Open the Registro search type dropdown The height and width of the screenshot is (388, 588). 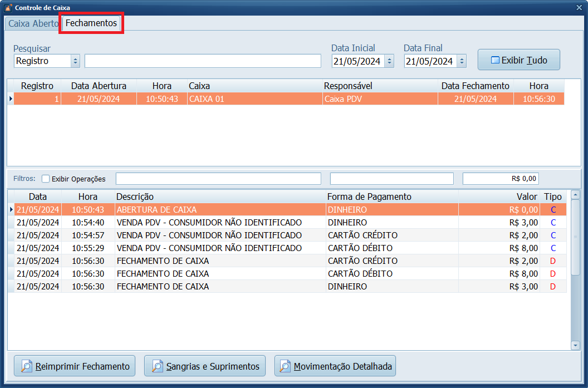[x=75, y=61]
